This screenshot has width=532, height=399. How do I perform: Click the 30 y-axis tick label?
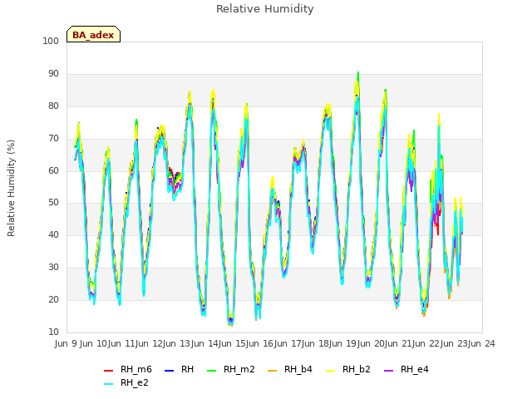click(53, 268)
